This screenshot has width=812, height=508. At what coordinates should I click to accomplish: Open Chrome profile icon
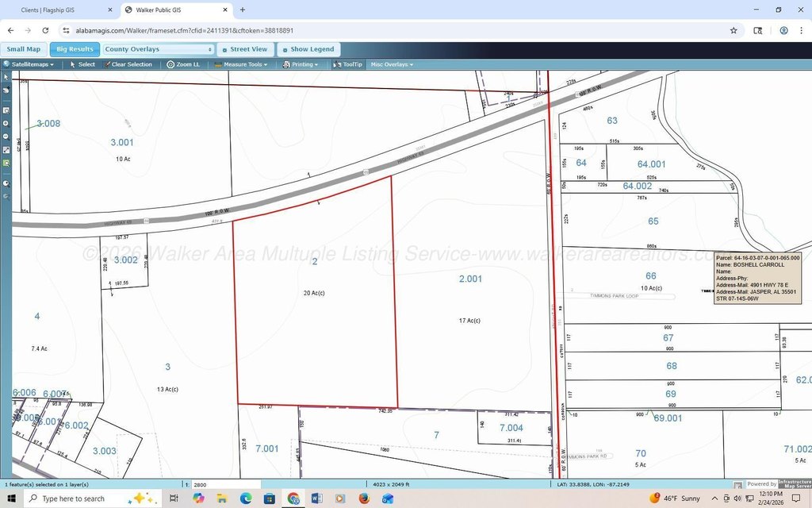point(784,31)
